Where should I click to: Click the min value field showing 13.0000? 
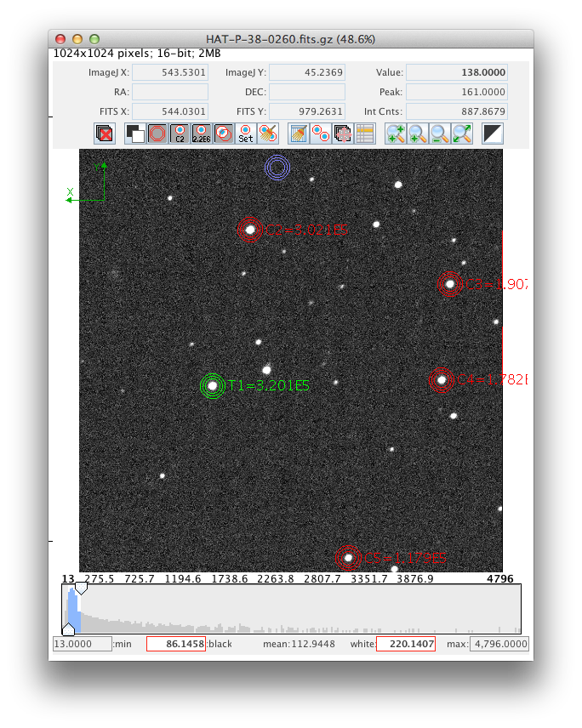82,645
